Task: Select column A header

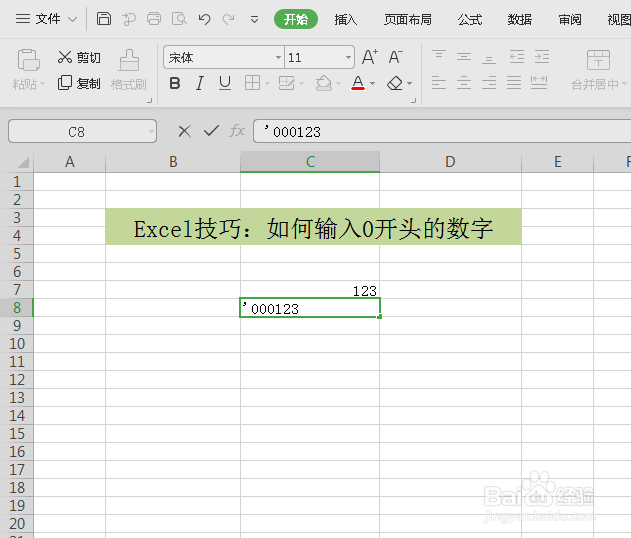Action: 70,162
